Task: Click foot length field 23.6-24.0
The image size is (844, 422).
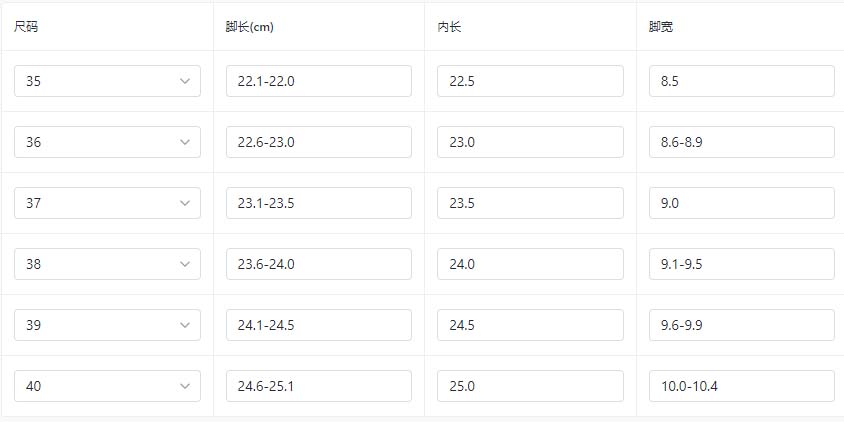Action: (318, 264)
